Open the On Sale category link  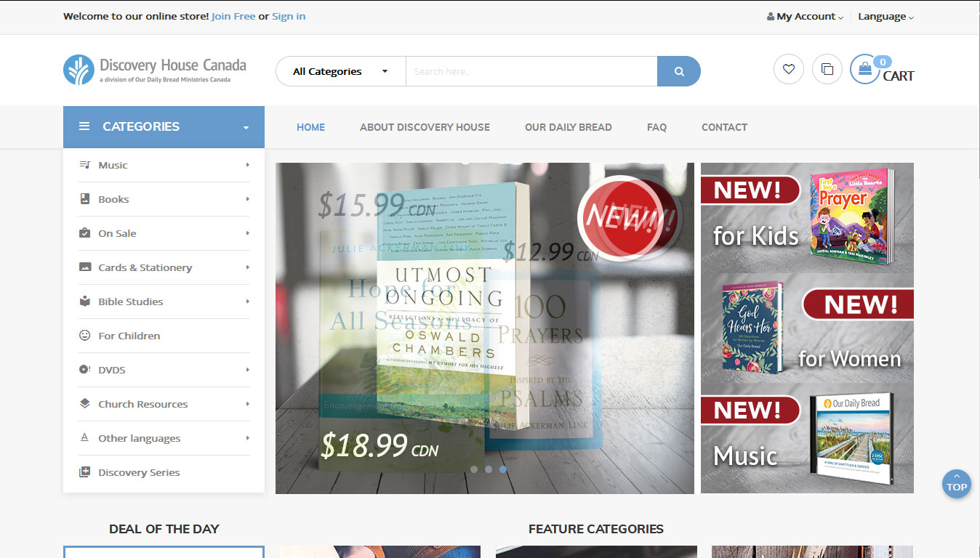(117, 233)
